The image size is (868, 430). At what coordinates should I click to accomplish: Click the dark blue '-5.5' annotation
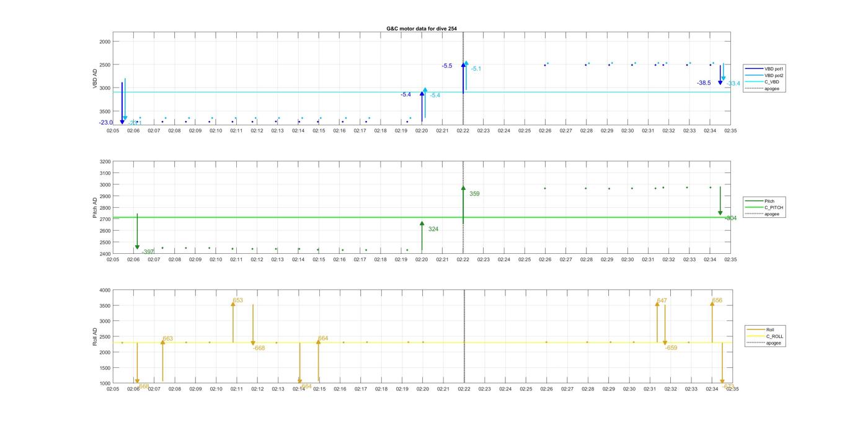447,66
